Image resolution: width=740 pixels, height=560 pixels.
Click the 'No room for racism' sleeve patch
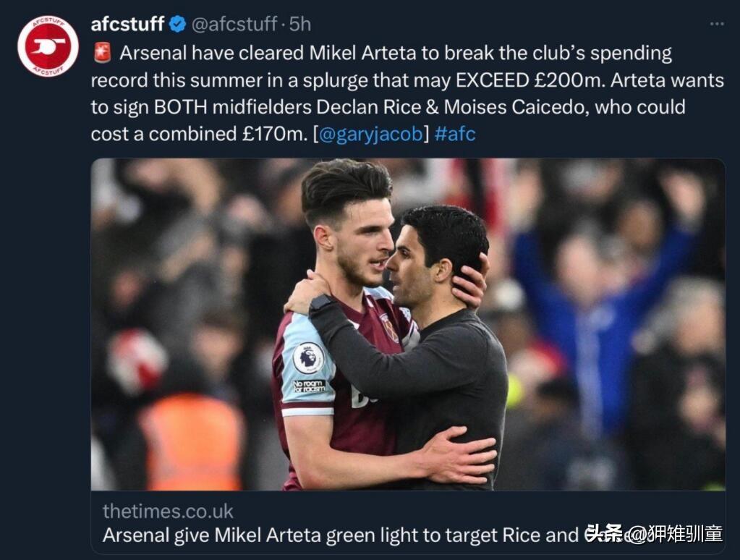[x=309, y=386]
